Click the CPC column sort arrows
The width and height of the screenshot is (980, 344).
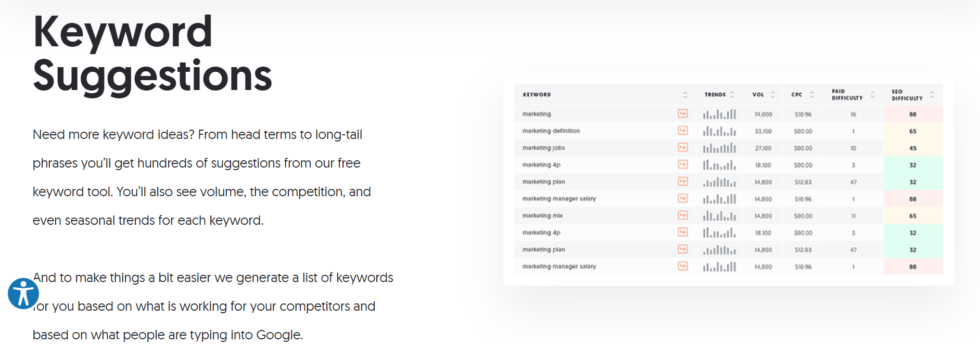tap(812, 95)
